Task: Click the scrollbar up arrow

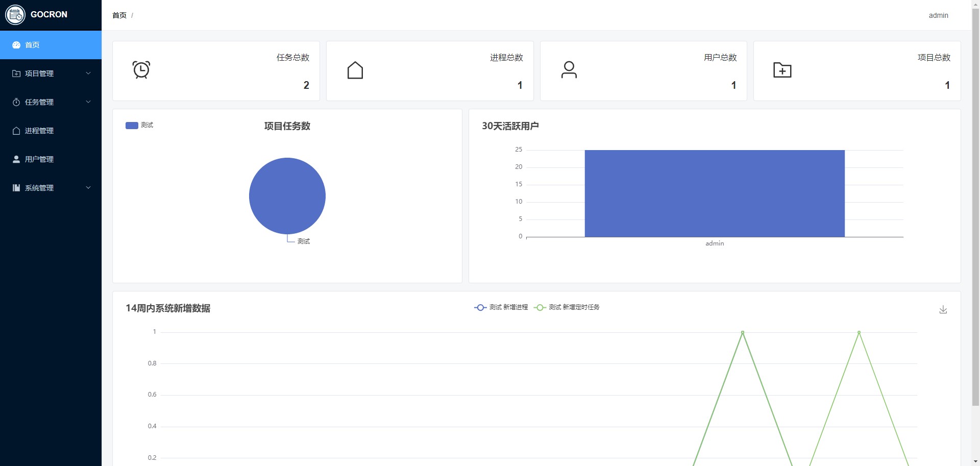Action: coord(975,4)
